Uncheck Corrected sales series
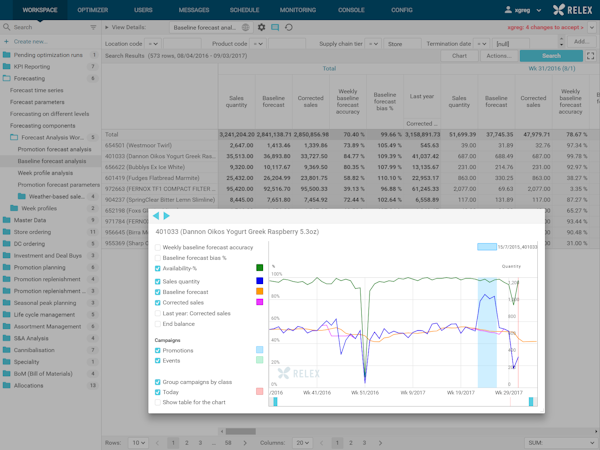The image size is (600, 450). coord(158,303)
